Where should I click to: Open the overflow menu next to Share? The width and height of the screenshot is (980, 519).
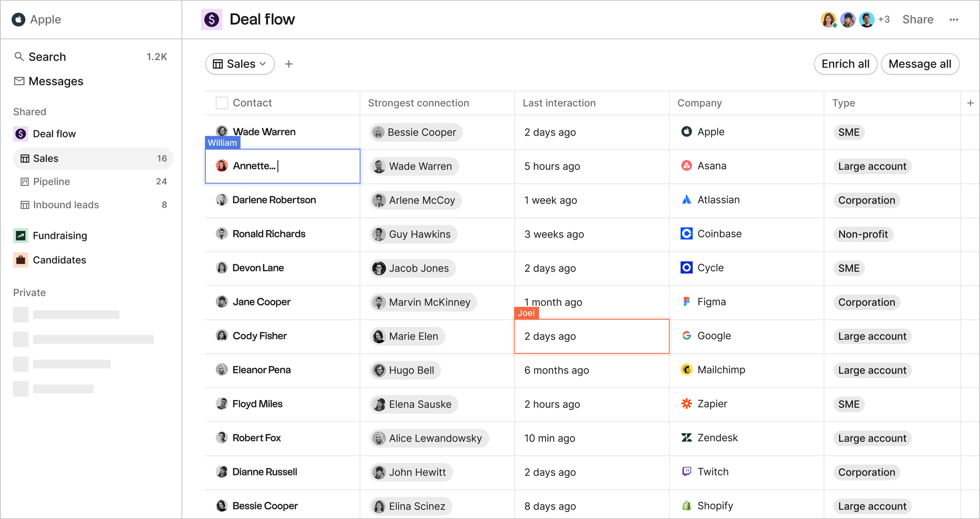(954, 19)
